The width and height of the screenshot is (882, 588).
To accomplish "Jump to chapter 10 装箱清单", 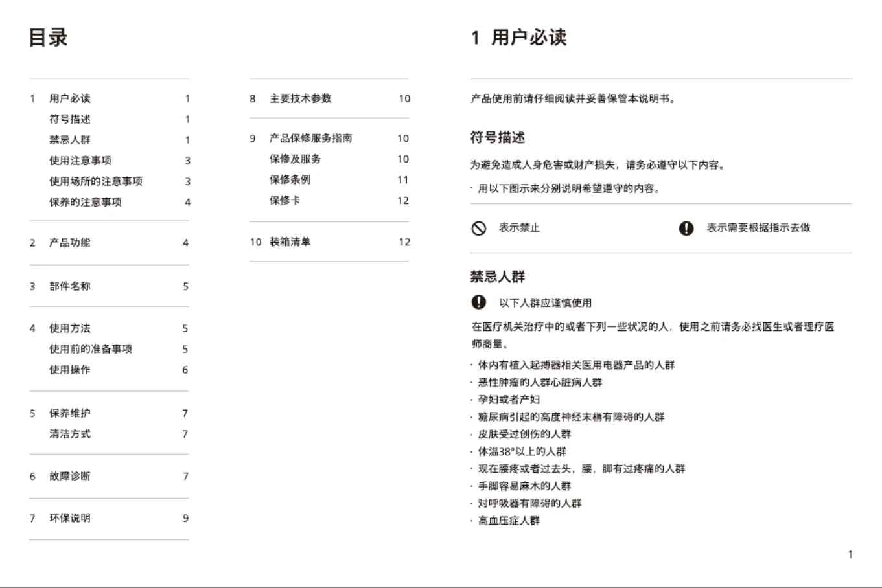I will [x=290, y=242].
